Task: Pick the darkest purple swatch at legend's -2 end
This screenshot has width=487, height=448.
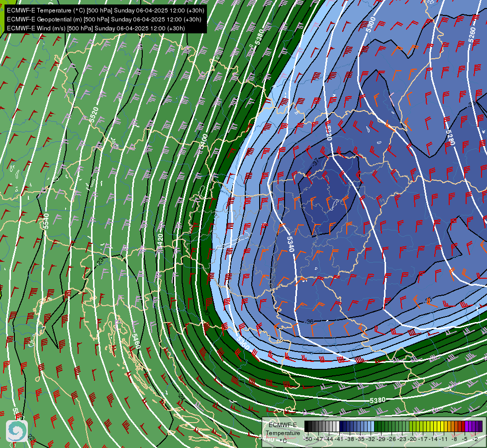Action: point(481,426)
